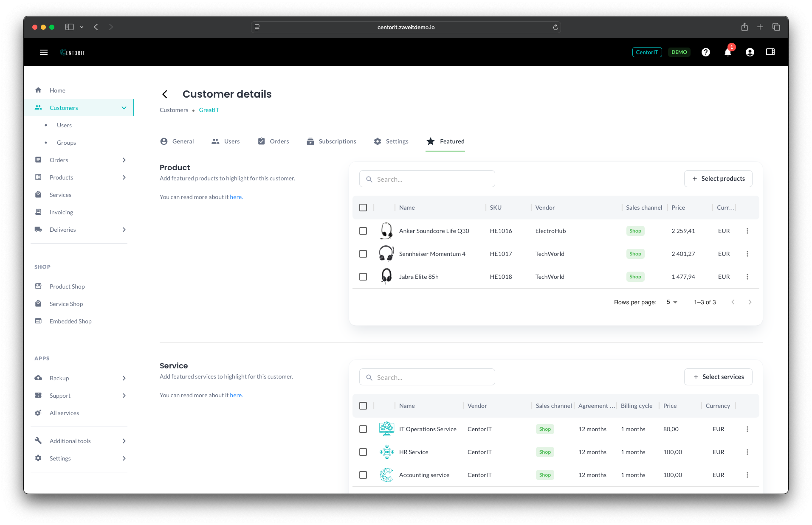This screenshot has height=525, width=812.
Task: Toggle the right side panel icon
Action: coord(770,52)
